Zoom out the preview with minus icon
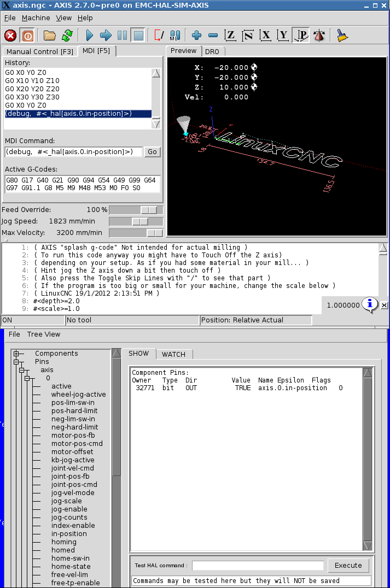The width and height of the screenshot is (390, 588). pyautogui.click(x=213, y=36)
